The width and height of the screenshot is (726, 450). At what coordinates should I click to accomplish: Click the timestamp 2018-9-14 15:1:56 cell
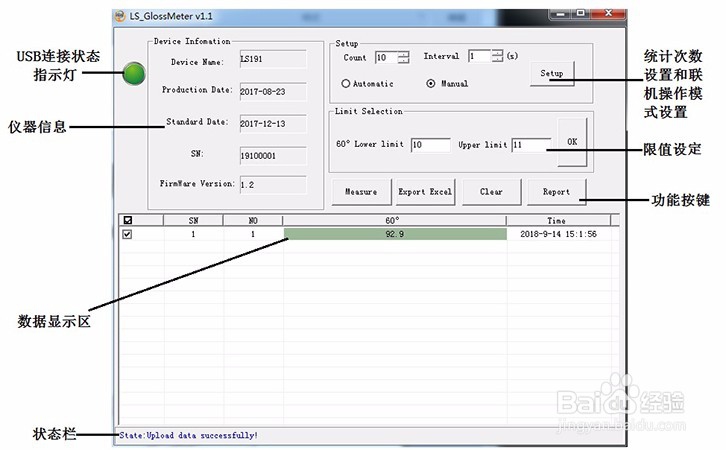(x=558, y=234)
